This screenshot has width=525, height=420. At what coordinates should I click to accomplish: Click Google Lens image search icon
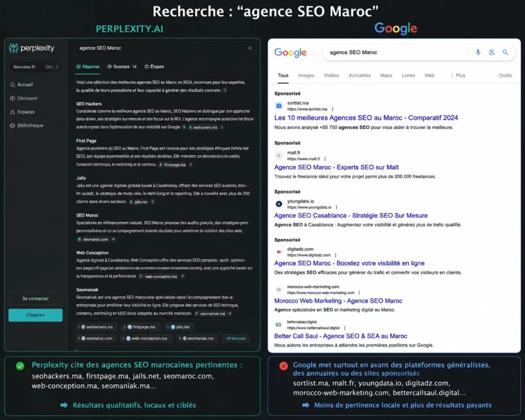[492, 52]
